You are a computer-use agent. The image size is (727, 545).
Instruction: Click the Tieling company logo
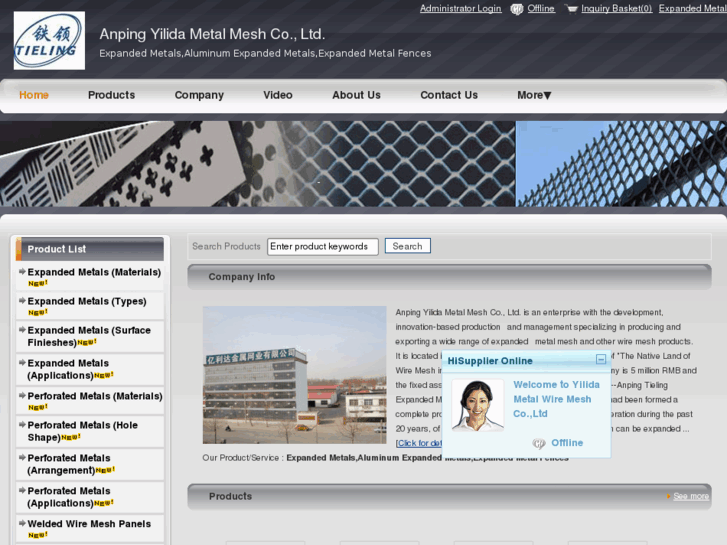click(49, 40)
